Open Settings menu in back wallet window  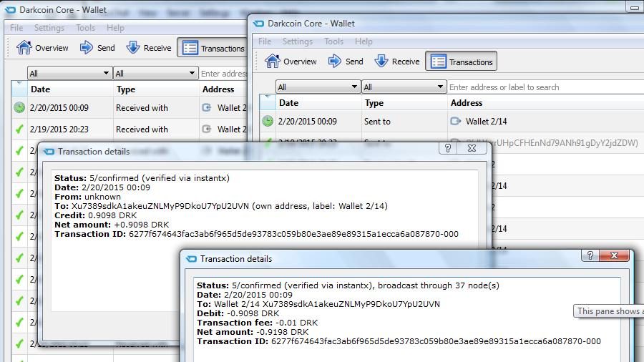pyautogui.click(x=49, y=28)
